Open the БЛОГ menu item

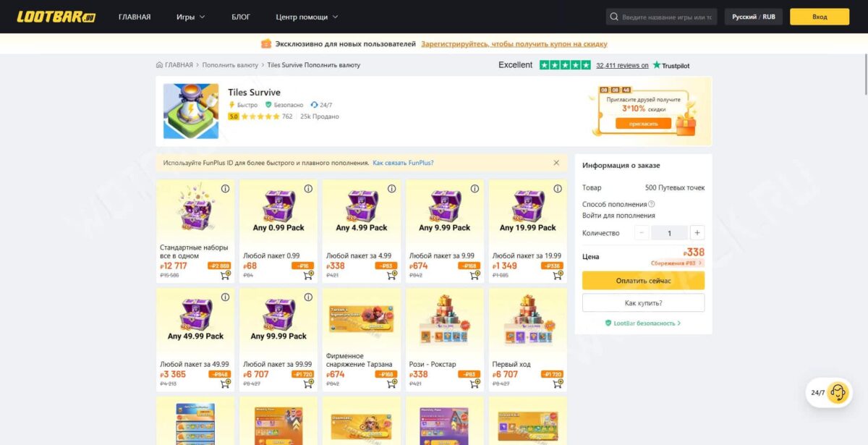[241, 17]
